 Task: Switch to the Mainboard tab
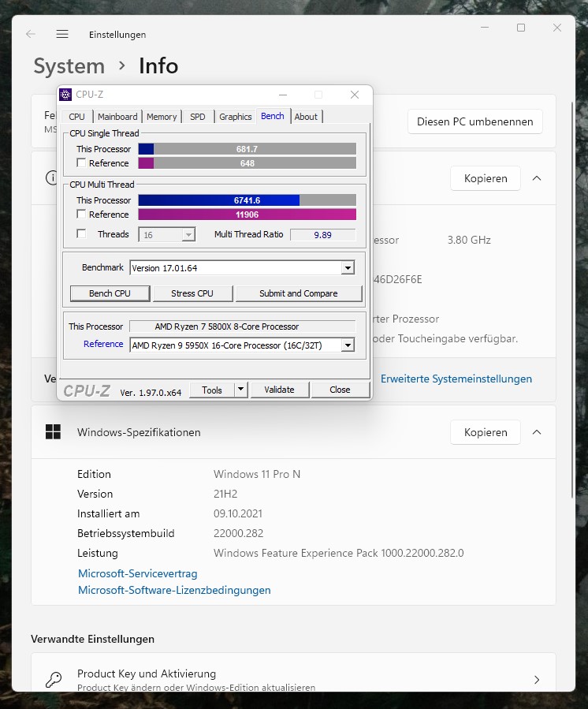point(117,117)
